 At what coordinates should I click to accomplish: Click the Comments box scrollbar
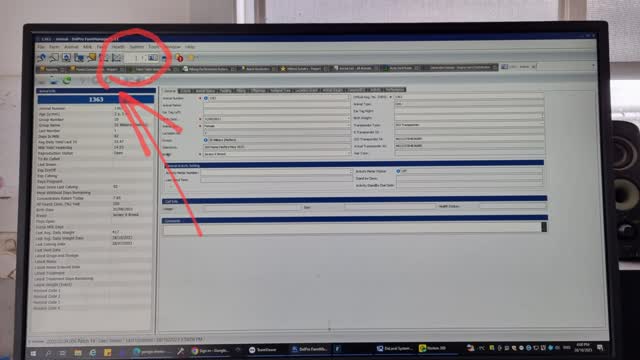[544, 227]
